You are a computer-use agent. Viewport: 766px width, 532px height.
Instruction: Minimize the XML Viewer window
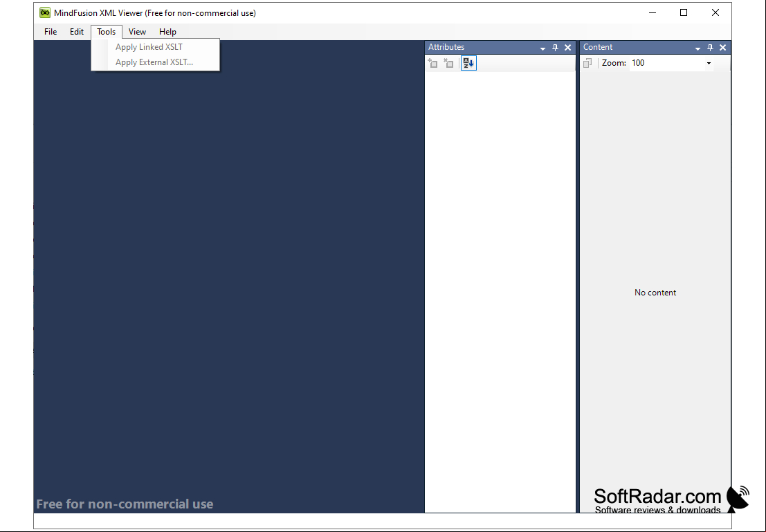click(653, 12)
